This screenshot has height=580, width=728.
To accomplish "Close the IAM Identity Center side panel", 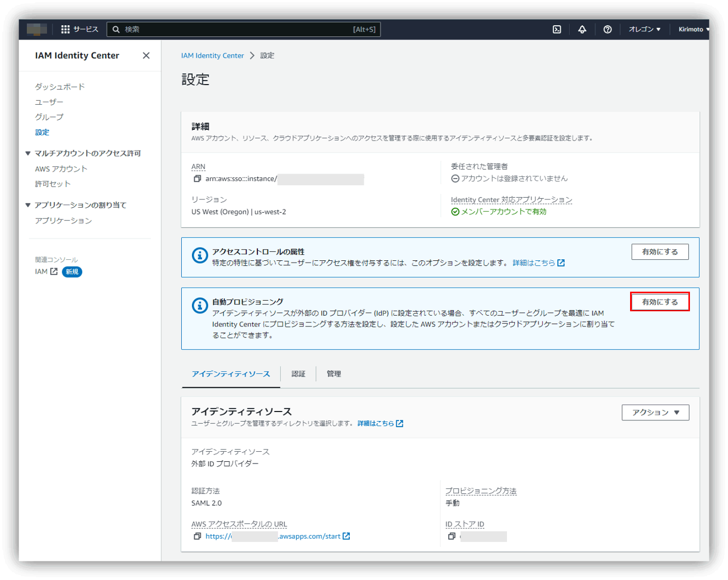I will pos(146,55).
